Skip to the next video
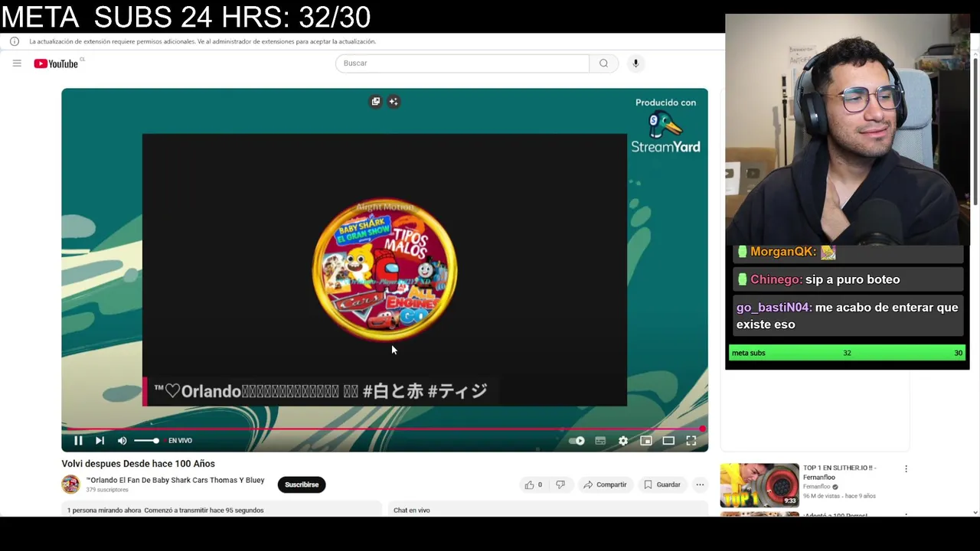 (x=100, y=441)
